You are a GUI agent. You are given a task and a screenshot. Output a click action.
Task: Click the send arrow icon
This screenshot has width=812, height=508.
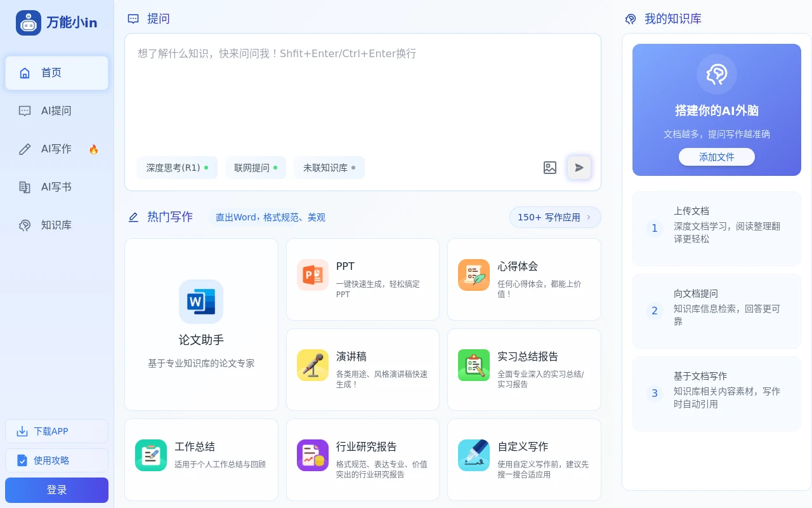pyautogui.click(x=579, y=168)
